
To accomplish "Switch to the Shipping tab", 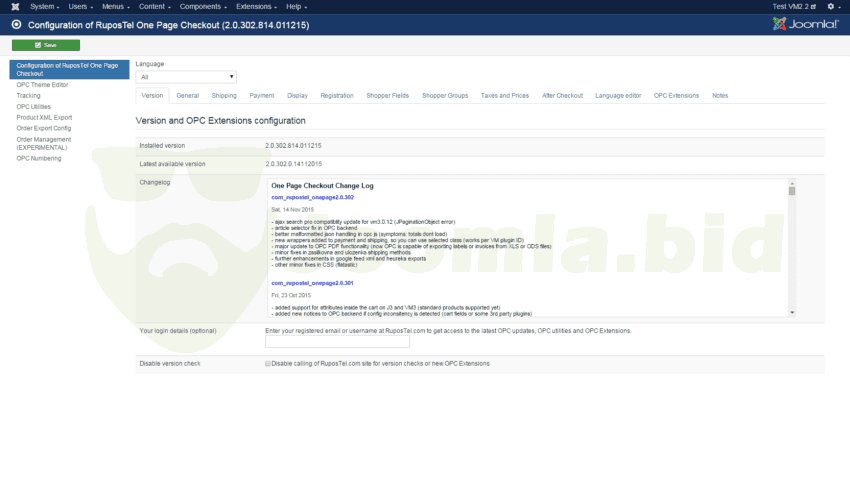I will click(x=224, y=96).
